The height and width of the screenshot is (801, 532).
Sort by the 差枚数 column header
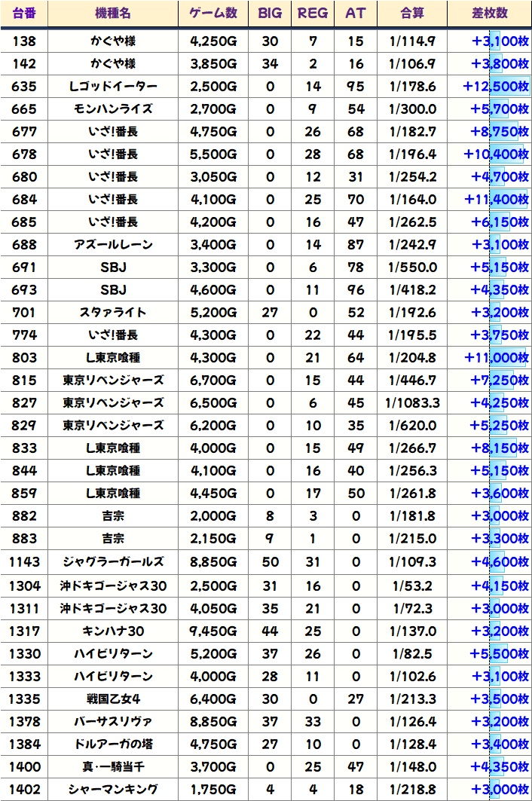click(488, 14)
